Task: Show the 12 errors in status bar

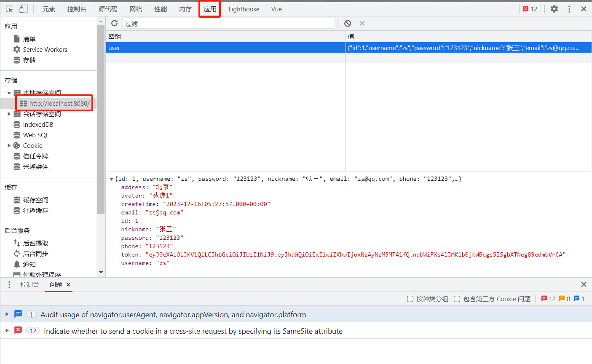Action: [530, 8]
